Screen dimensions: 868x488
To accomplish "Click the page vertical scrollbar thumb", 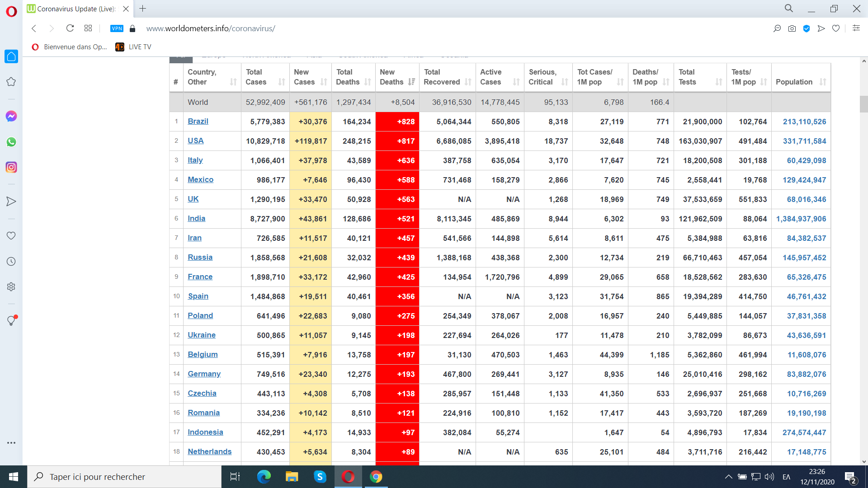I will coord(863,104).
